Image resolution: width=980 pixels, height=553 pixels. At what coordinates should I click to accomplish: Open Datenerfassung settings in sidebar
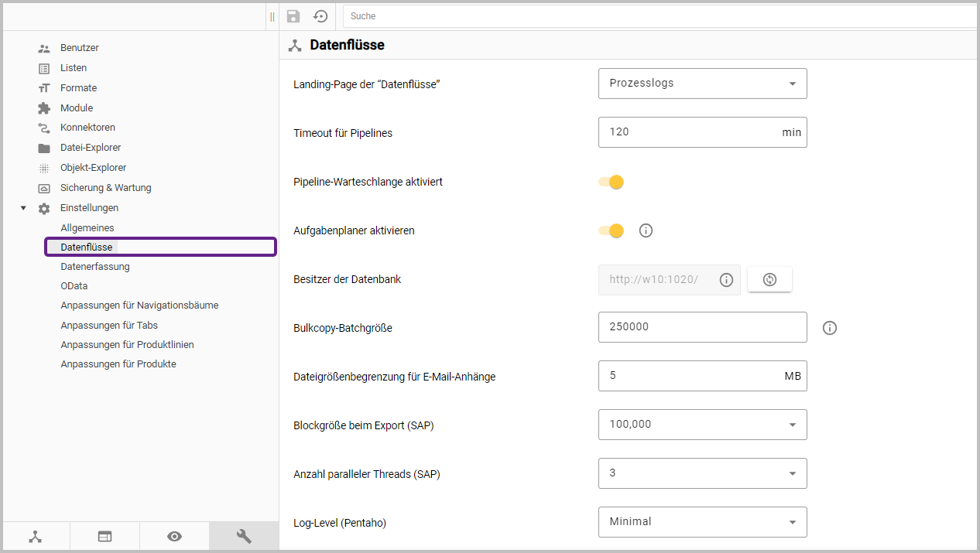[95, 267]
